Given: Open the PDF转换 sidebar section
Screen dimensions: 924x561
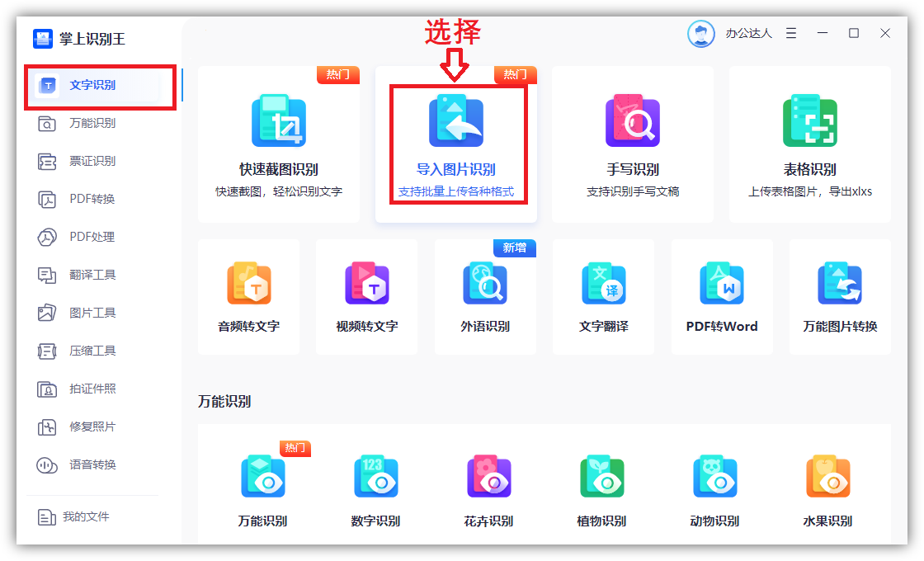Looking at the screenshot, I should coord(92,199).
